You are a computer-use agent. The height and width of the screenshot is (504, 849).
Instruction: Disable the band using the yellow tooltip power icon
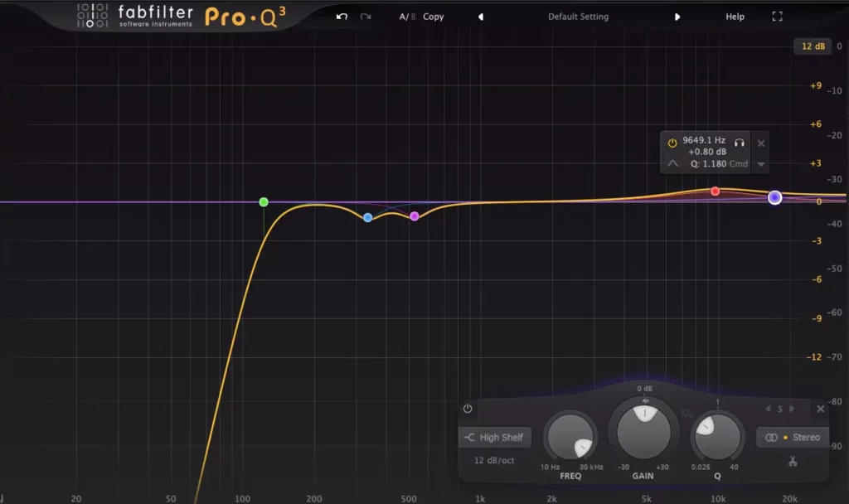click(x=672, y=143)
